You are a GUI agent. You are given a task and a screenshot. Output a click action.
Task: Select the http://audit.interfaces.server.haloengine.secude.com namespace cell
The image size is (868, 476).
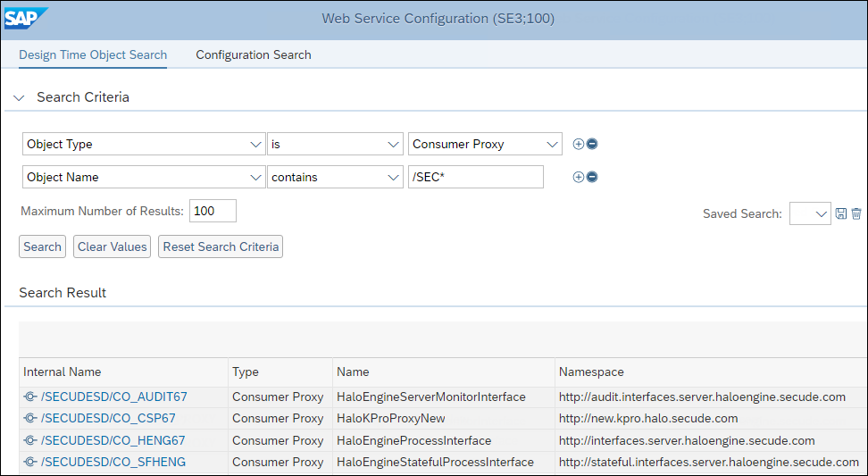[712, 397]
